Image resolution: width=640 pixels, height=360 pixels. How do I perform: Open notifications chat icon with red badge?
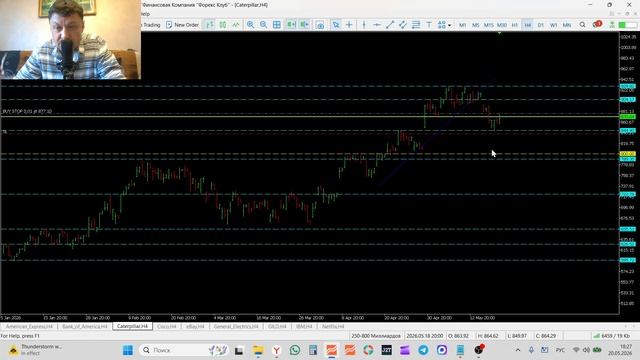click(597, 24)
